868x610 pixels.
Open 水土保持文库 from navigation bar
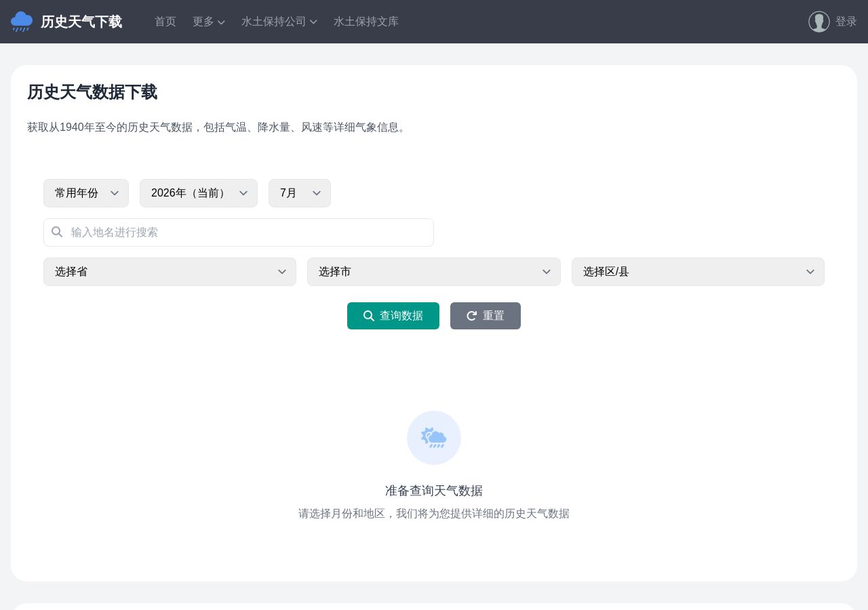[x=366, y=22]
